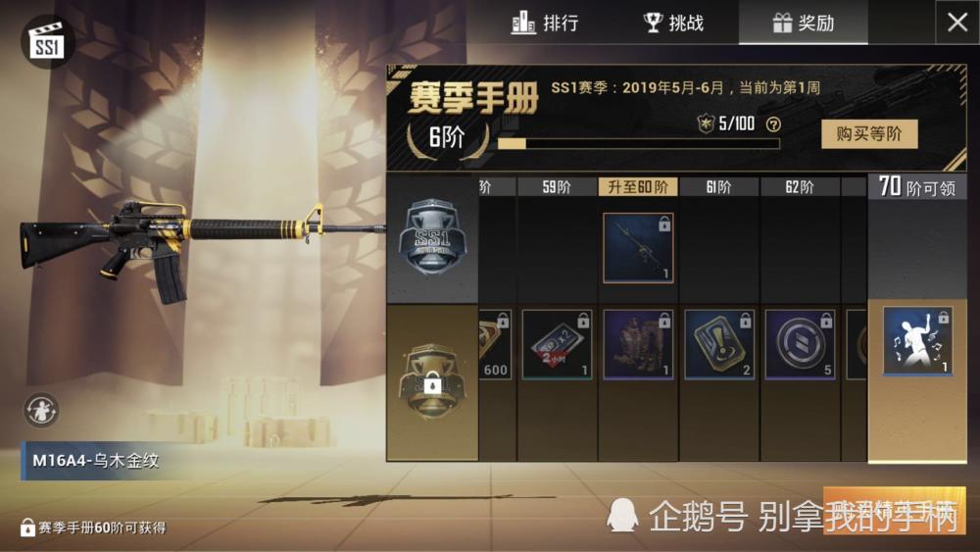Viewport: 980px width, 552px height.
Task: Select the level 61 exclamation card reward
Action: coord(719,344)
